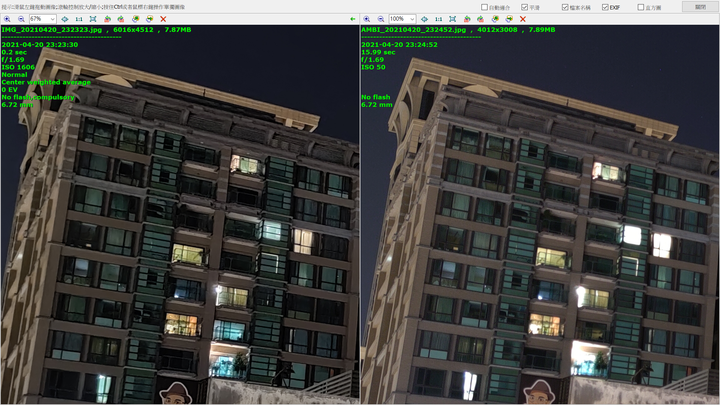This screenshot has width=720, height=405.
Task: Toggle the 檔案名稱 file name checkbox
Action: pos(565,7)
